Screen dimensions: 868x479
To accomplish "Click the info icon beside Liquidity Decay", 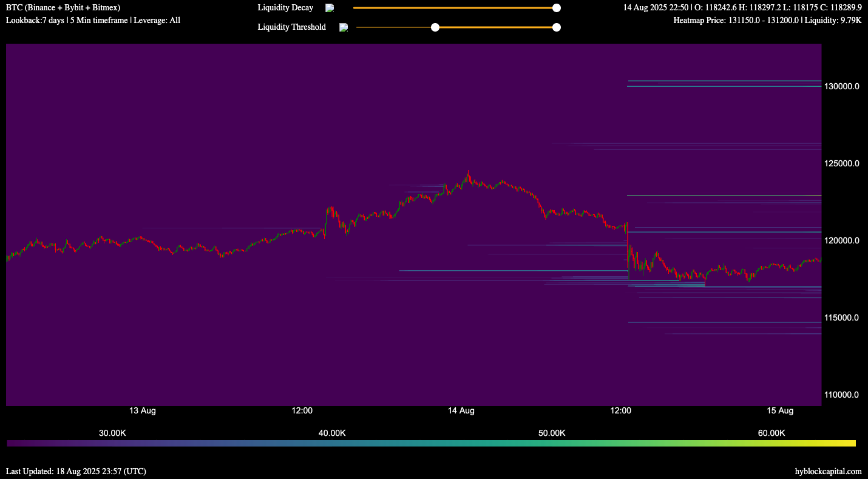I will [330, 8].
